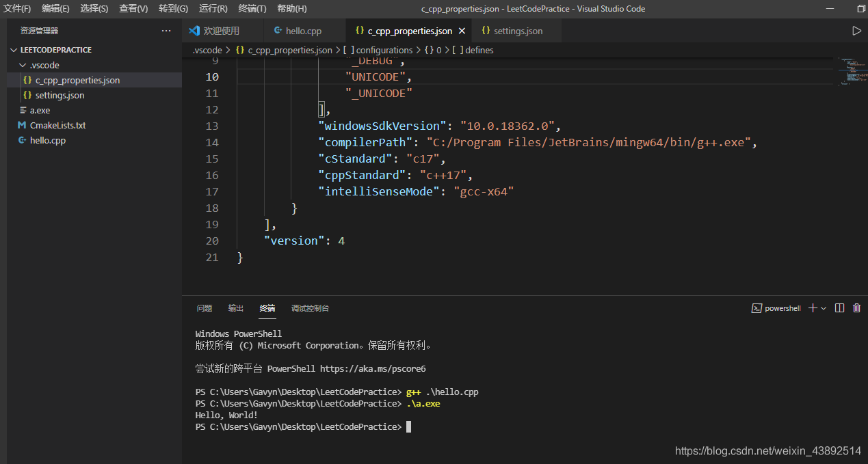This screenshot has height=464, width=868.
Task: Open the terminal launch profile dropdown arrow
Action: pos(824,308)
